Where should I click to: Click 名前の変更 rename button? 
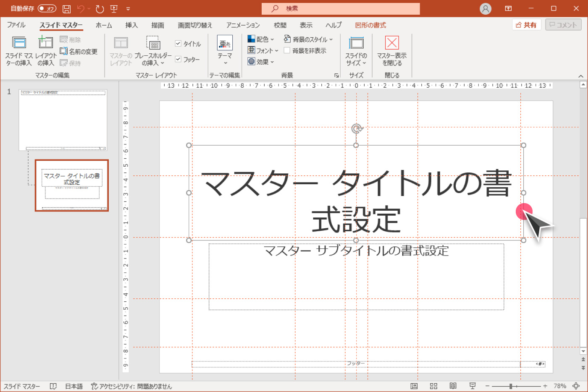(79, 51)
